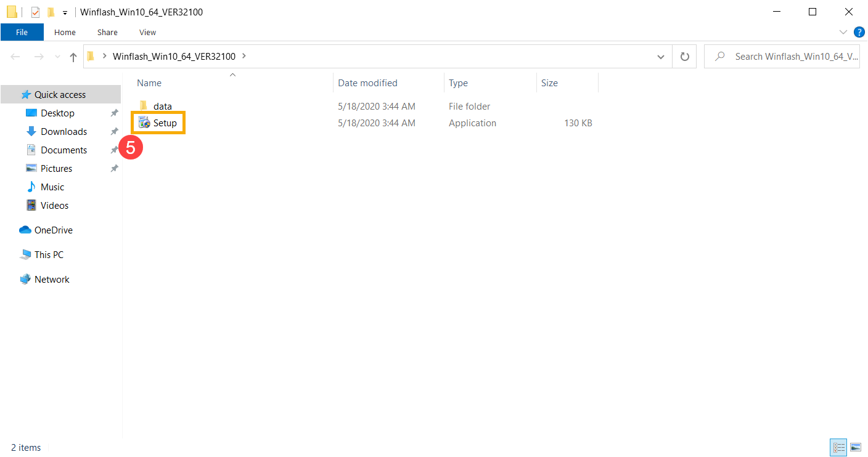Click the Properties quick access toolbar icon
Viewport: 868px width, 457px height.
point(35,12)
